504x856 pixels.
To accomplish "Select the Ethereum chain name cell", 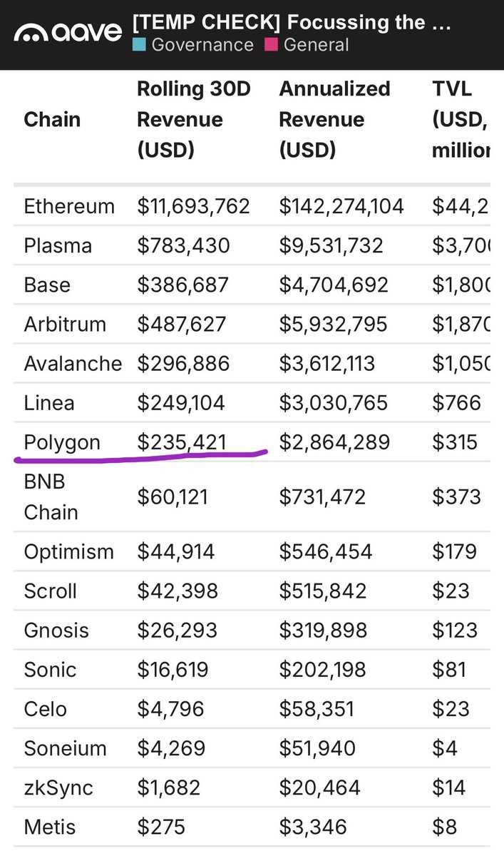I will tap(69, 207).
